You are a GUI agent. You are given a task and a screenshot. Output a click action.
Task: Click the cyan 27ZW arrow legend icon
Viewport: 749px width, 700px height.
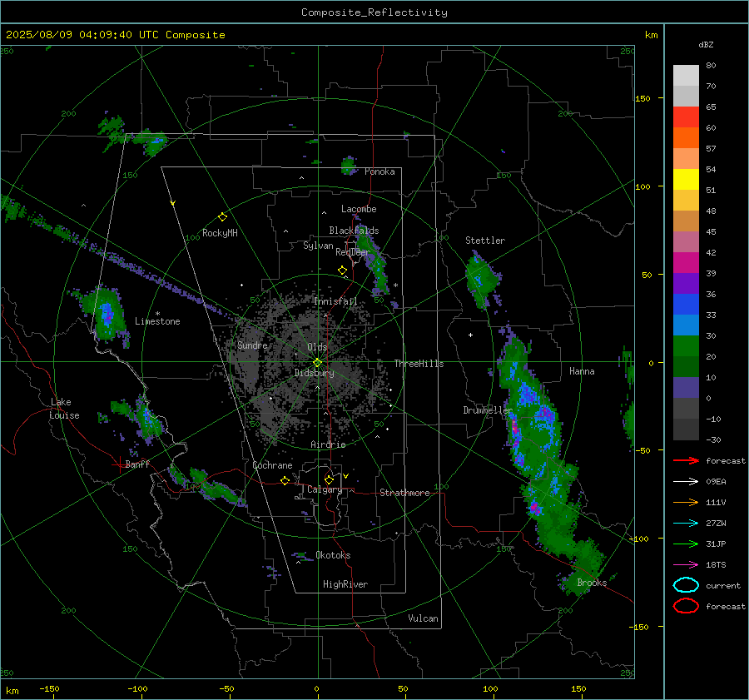686,524
